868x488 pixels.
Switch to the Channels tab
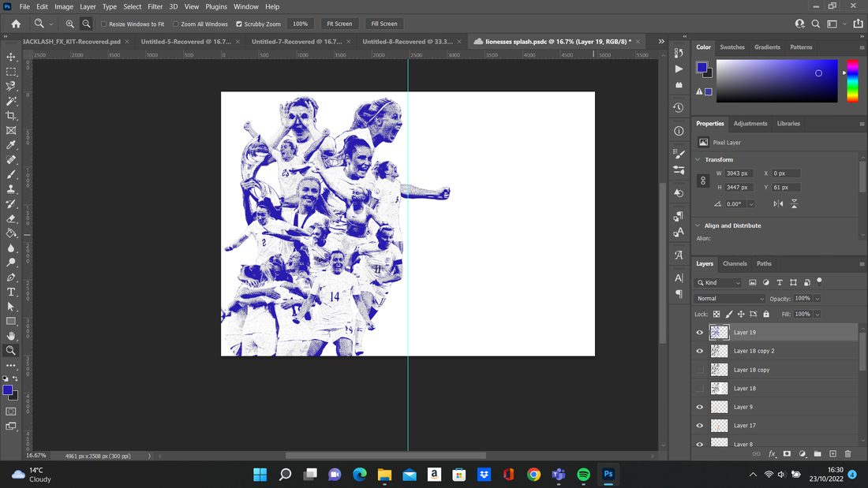[x=735, y=264]
